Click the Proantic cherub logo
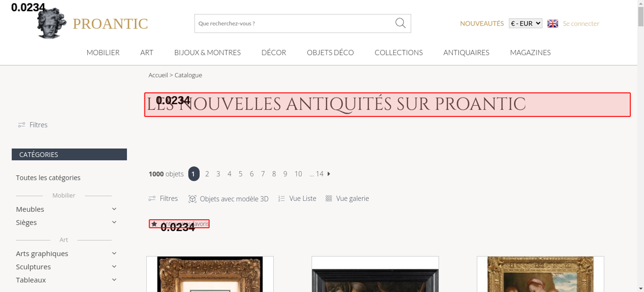Screen dimensions: 644x292 click(x=52, y=23)
